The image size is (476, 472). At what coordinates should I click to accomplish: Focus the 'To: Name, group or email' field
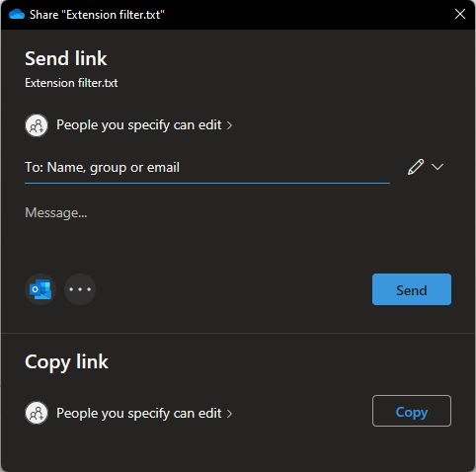click(207, 168)
